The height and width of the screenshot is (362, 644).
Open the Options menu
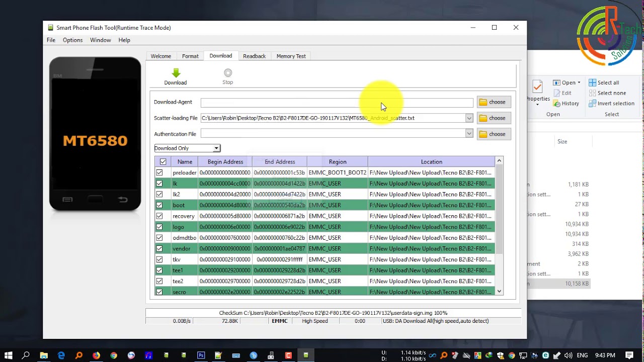pyautogui.click(x=72, y=40)
